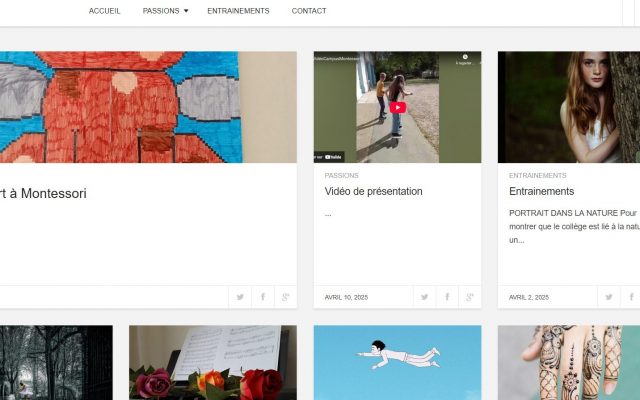Screen dimensions: 640x400
Task: Click the YouTube logo on the video player
Action: [x=331, y=156]
